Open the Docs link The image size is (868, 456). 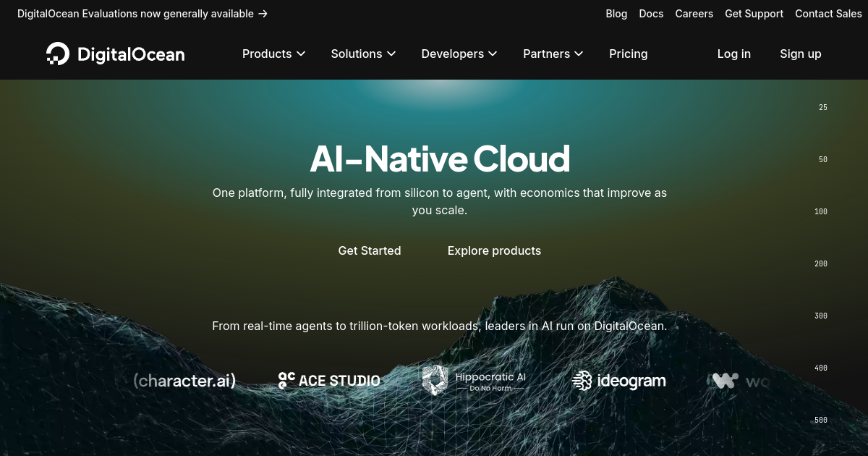coord(651,14)
